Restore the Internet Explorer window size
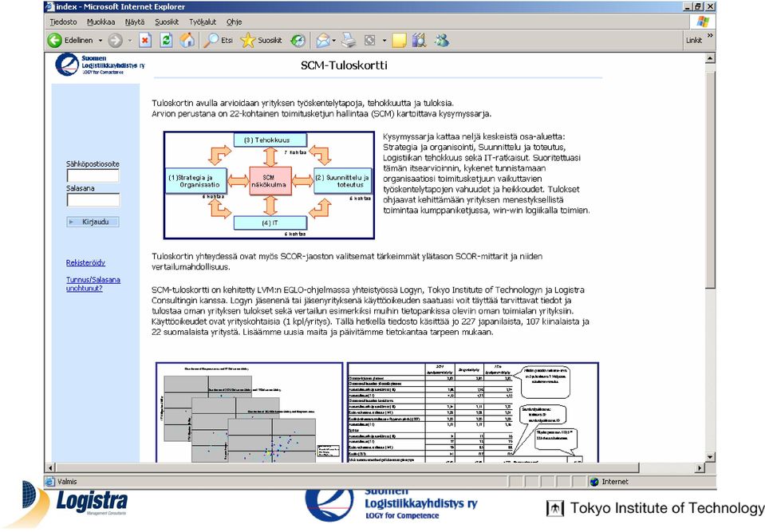 click(698, 7)
